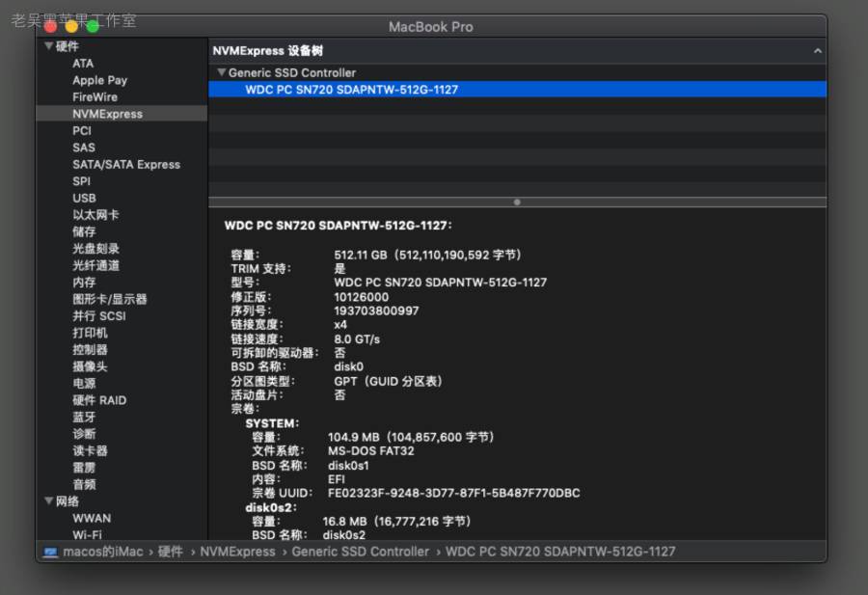Open 音频 audio in the sidebar

(84, 484)
